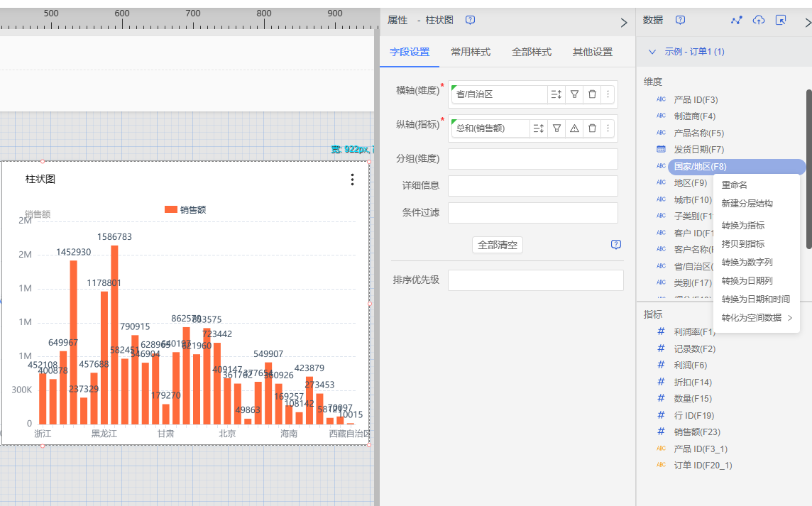The height and width of the screenshot is (506, 812).
Task: Click the warning triangle icon in the 纵轴(指标) field
Action: click(574, 128)
